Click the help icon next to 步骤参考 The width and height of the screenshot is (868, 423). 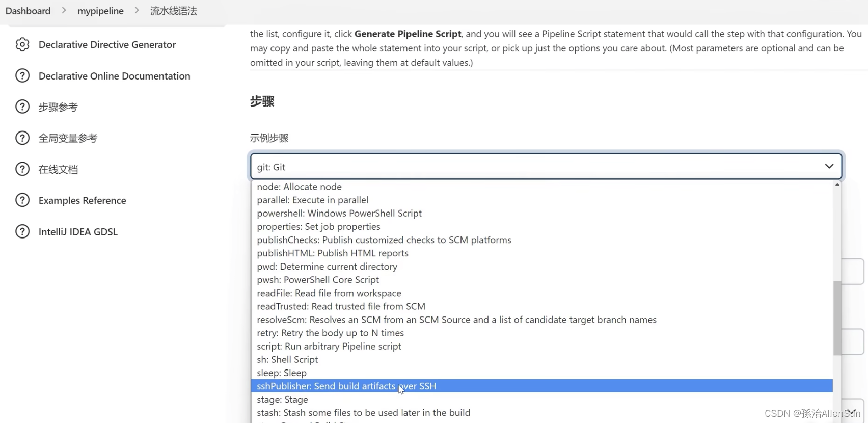[22, 107]
